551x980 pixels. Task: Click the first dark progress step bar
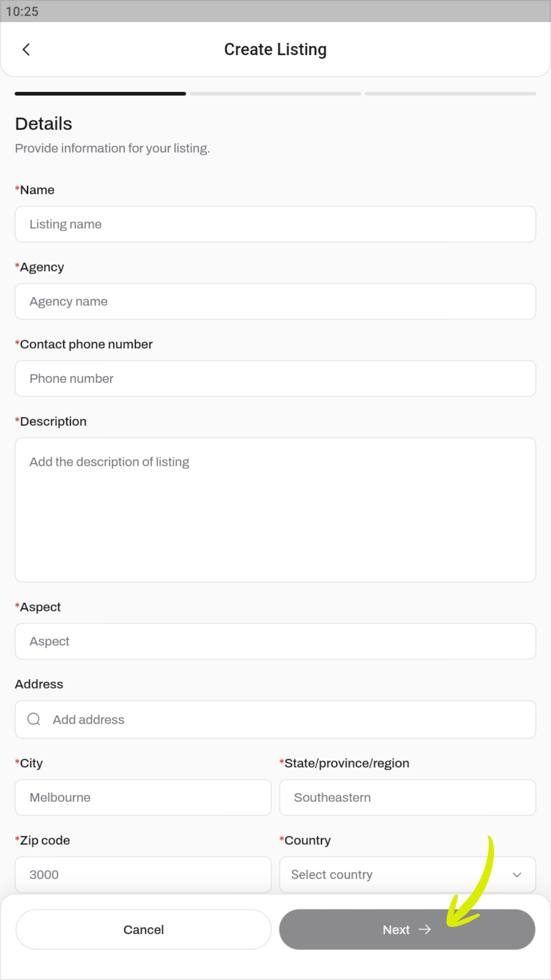click(101, 94)
